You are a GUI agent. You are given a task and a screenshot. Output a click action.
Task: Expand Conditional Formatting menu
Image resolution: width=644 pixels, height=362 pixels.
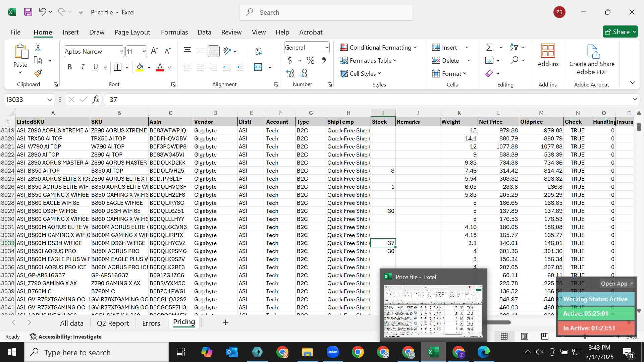pyautogui.click(x=378, y=47)
